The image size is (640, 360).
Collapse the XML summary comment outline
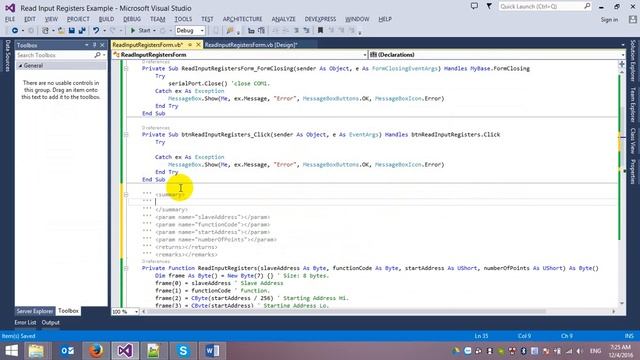point(126,195)
